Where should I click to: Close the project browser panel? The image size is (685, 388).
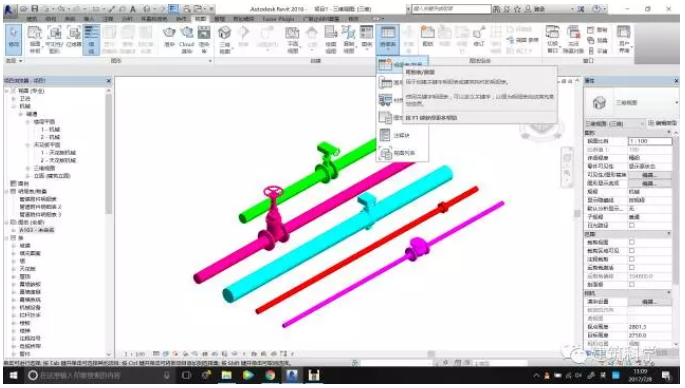coord(109,81)
